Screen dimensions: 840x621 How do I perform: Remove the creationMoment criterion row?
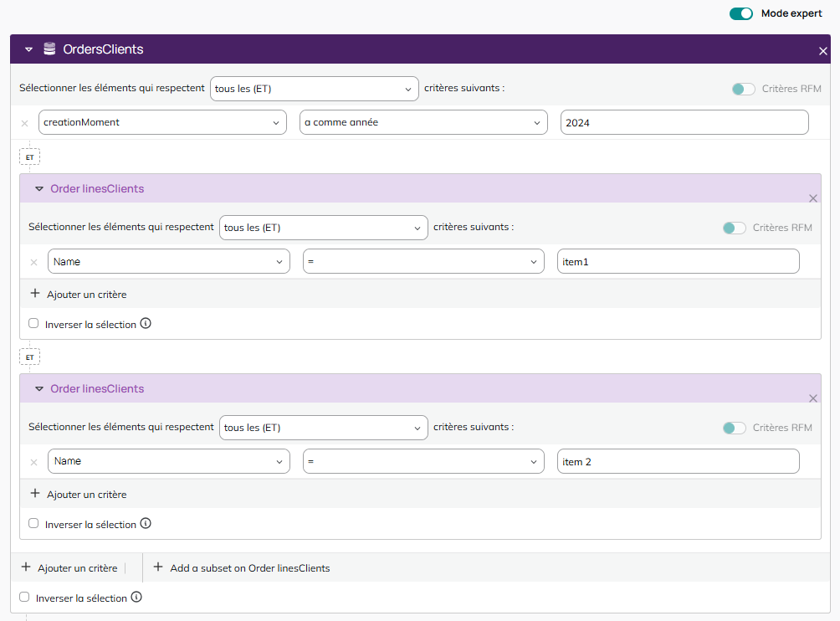click(x=24, y=123)
